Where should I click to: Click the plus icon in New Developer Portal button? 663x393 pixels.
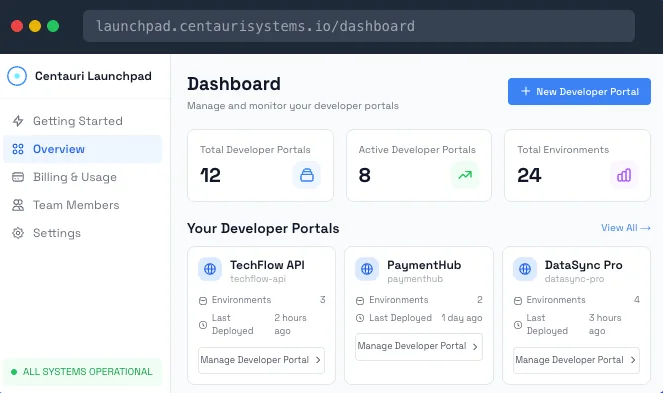click(525, 91)
